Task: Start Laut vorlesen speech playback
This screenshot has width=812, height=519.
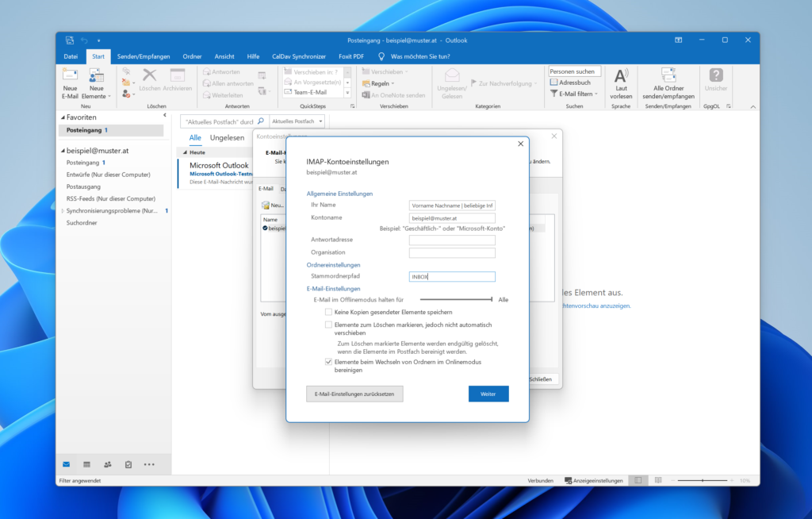Action: click(x=622, y=83)
